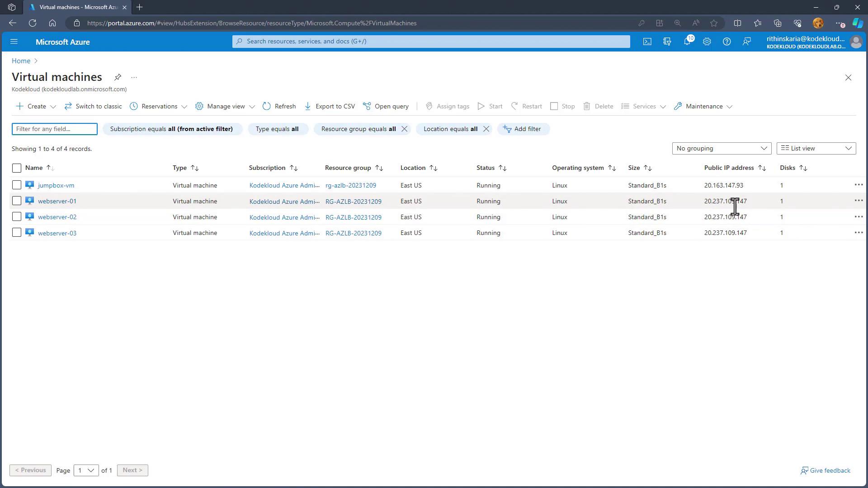Open the Maintenance menu
This screenshot has height=488, width=868.
[x=703, y=106]
